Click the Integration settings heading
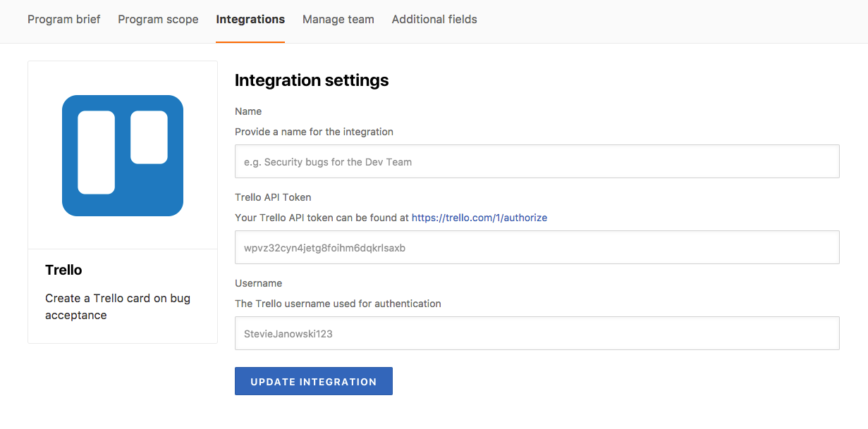This screenshot has width=868, height=429. pyautogui.click(x=312, y=80)
